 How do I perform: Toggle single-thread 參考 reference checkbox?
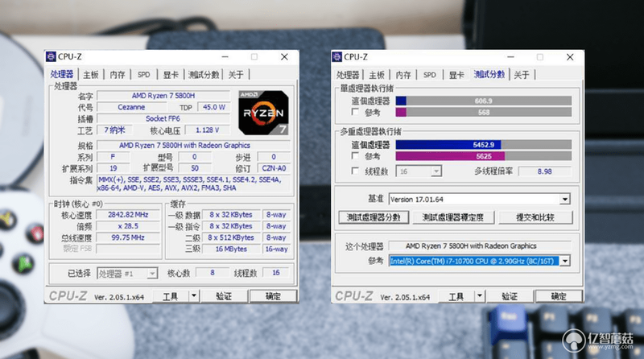(355, 112)
